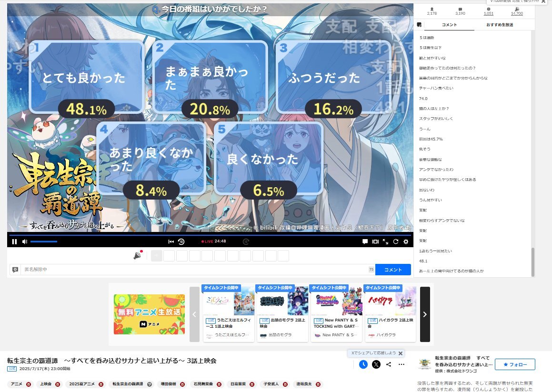
Task: Open the 2025夏アニメ tag
Action: pos(82,384)
